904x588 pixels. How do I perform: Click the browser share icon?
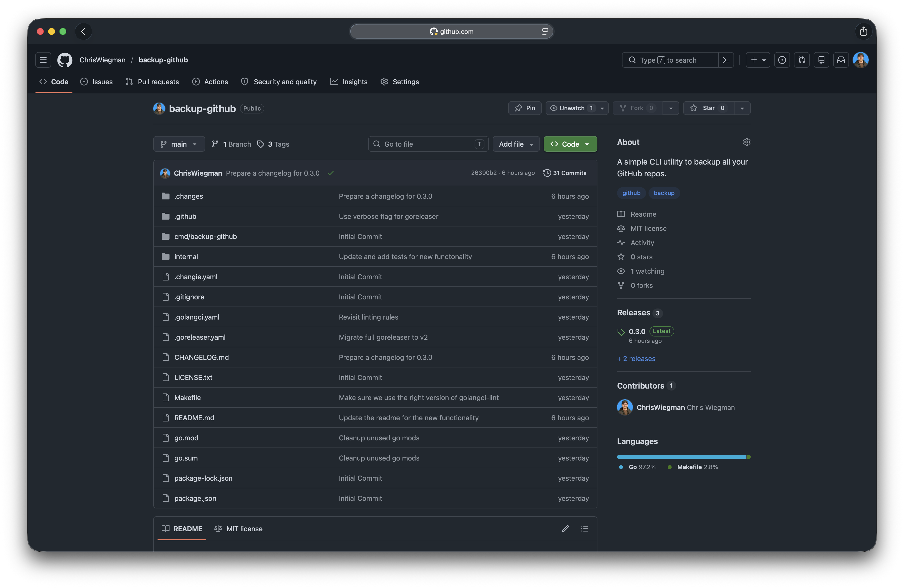863,31
